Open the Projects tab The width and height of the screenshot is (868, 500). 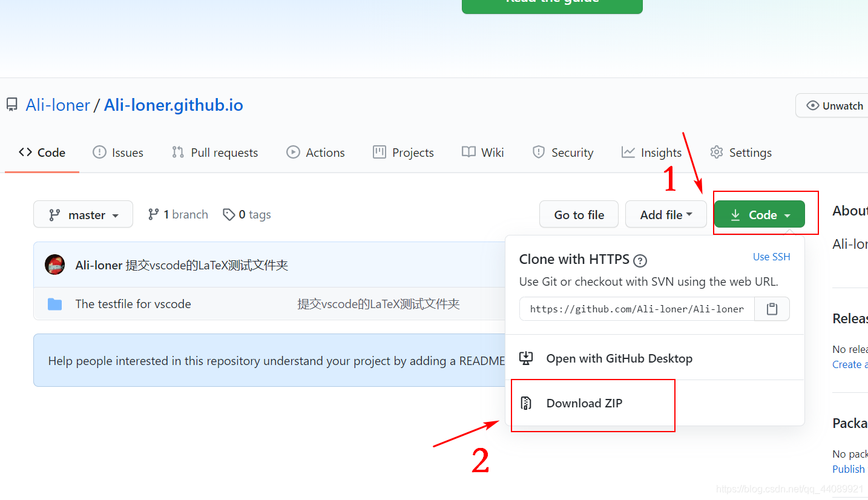[x=403, y=153]
